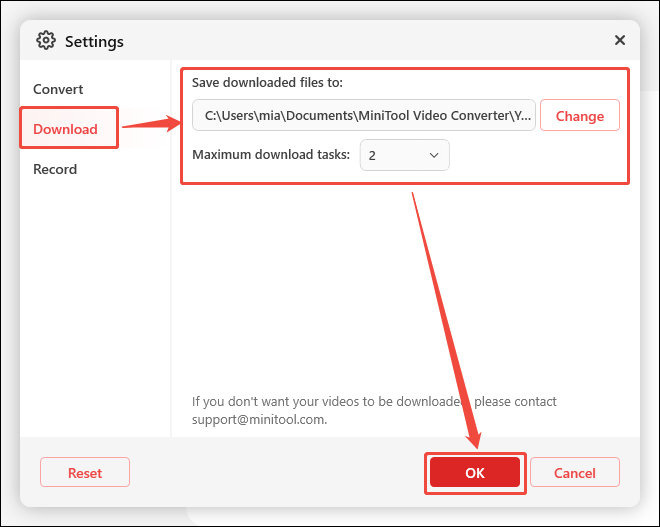Reset settings with the Reset button
The width and height of the screenshot is (660, 527).
pos(85,473)
